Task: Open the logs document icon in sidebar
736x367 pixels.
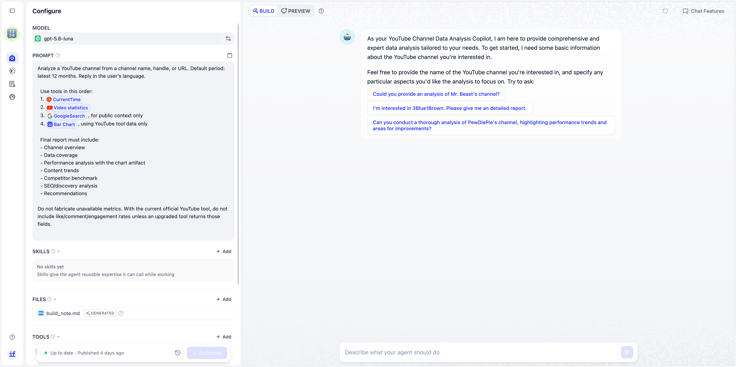Action: 12,84
